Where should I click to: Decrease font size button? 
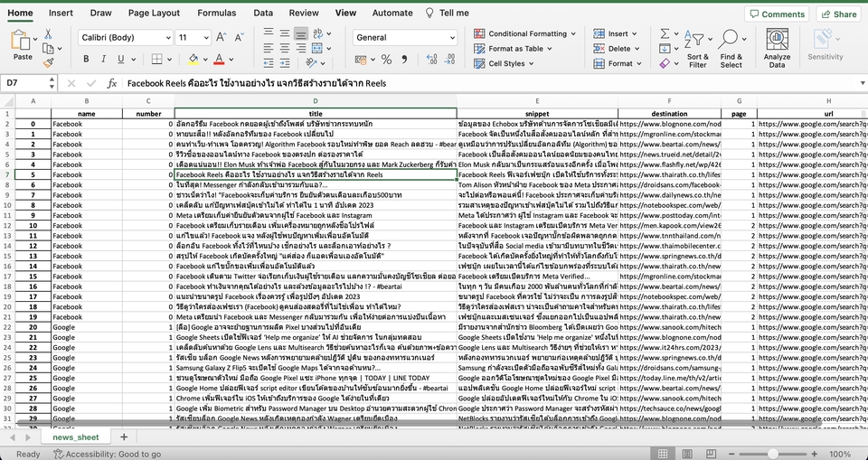coord(239,38)
